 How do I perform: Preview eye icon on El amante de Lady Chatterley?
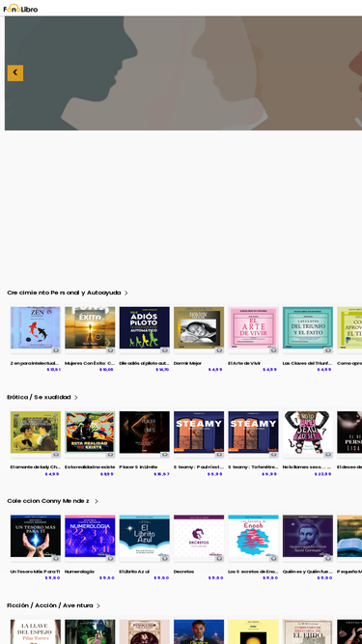click(x=56, y=455)
